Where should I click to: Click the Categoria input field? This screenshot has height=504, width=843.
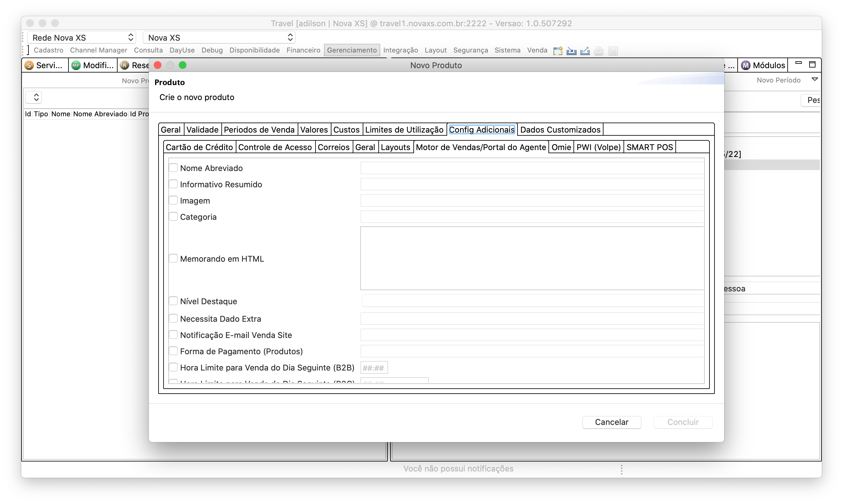[x=532, y=217]
